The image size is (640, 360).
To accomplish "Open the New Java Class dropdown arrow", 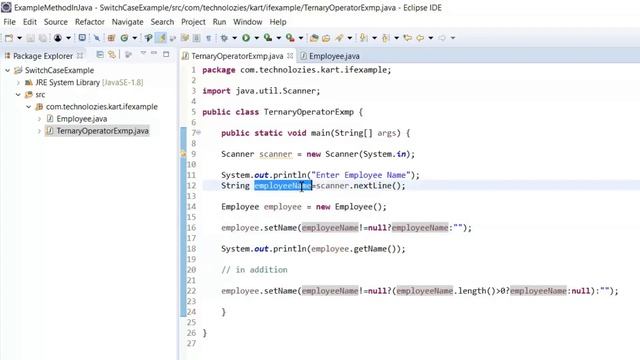I will [134, 38].
